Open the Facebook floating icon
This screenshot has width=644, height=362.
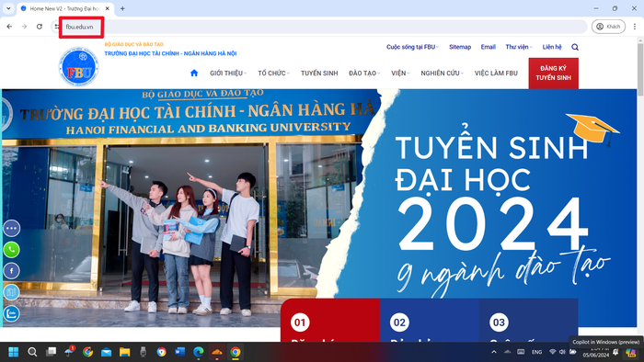click(x=11, y=270)
